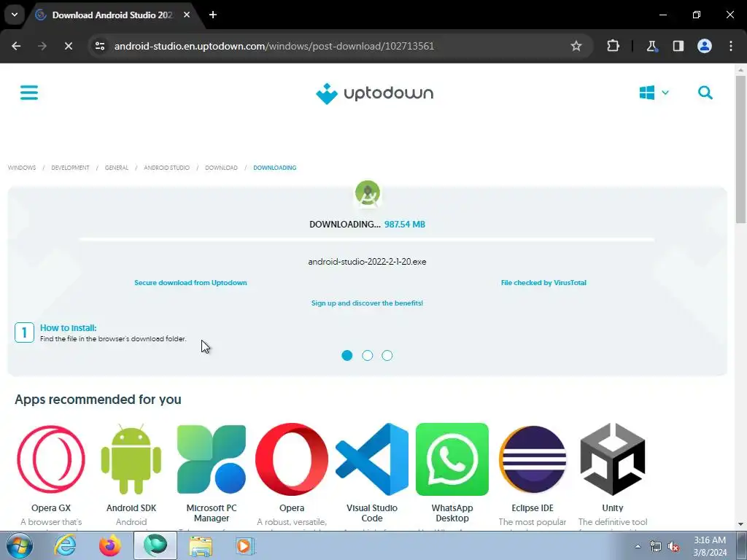
Task: Click Sign up and discover the benefits
Action: (x=368, y=303)
